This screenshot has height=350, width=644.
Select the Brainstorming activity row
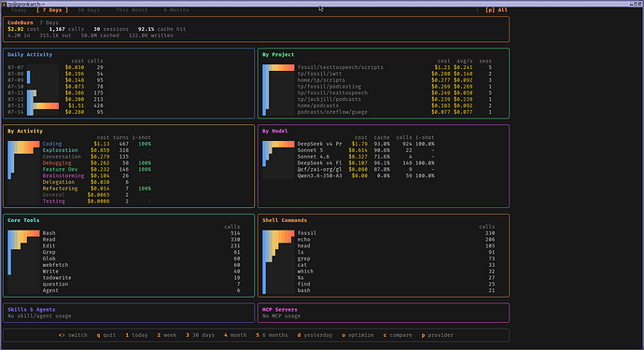click(x=79, y=175)
